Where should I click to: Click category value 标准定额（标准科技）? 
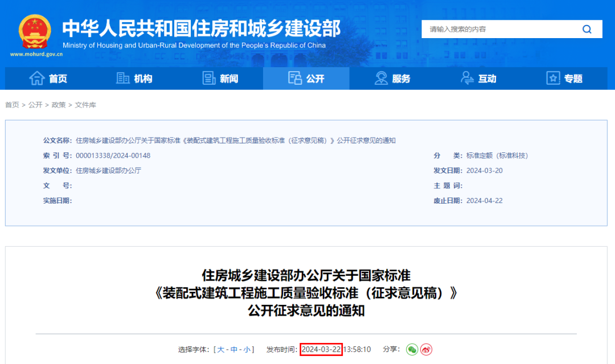pos(497,155)
